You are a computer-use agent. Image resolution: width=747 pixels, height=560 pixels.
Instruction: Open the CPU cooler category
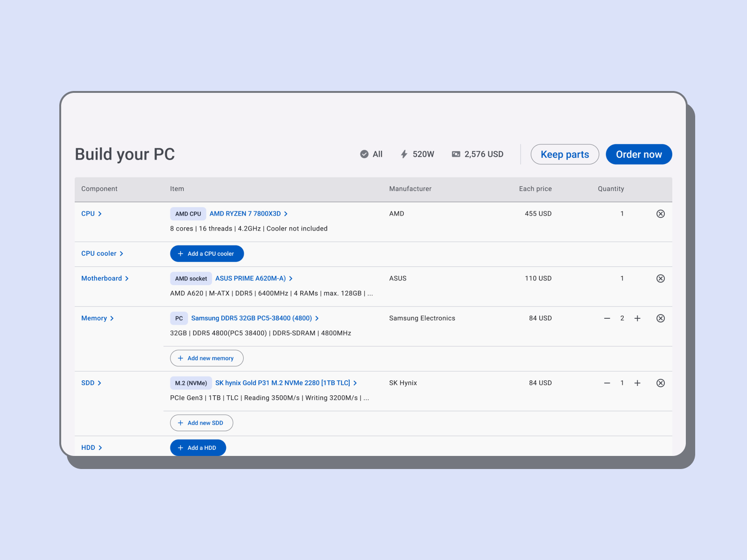click(x=102, y=253)
